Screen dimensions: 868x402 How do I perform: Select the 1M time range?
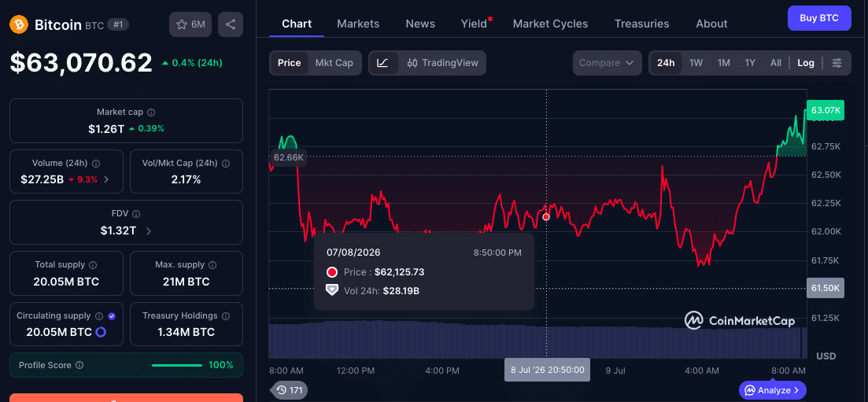click(723, 63)
